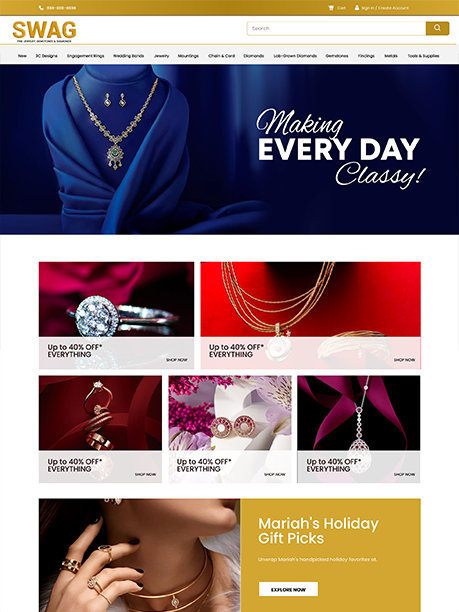Open the Engagement Rings menu
This screenshot has height=612, width=459.
[x=85, y=56]
